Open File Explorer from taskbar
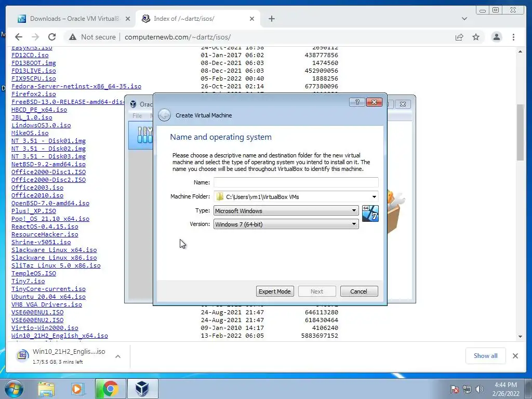Screen dimensions: 532x399 click(x=46, y=389)
